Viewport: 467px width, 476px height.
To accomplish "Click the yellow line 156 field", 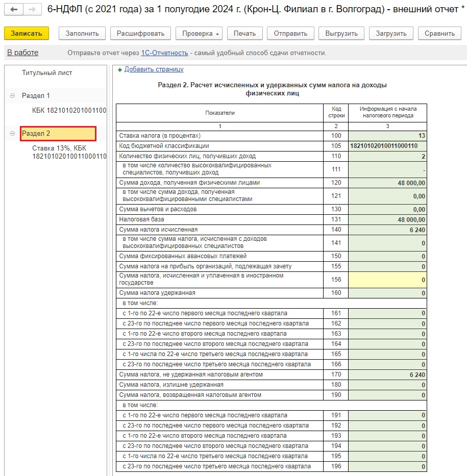I will click(x=387, y=280).
